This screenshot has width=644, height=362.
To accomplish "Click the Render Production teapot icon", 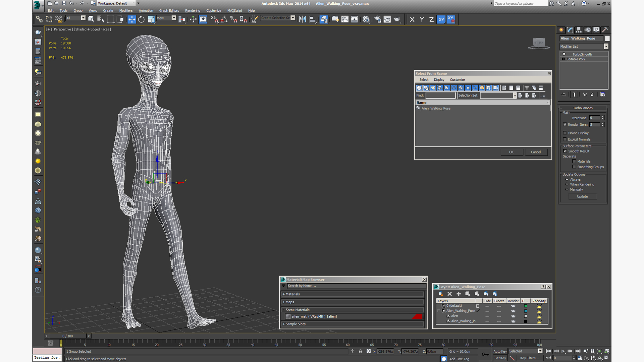I will coord(397,19).
